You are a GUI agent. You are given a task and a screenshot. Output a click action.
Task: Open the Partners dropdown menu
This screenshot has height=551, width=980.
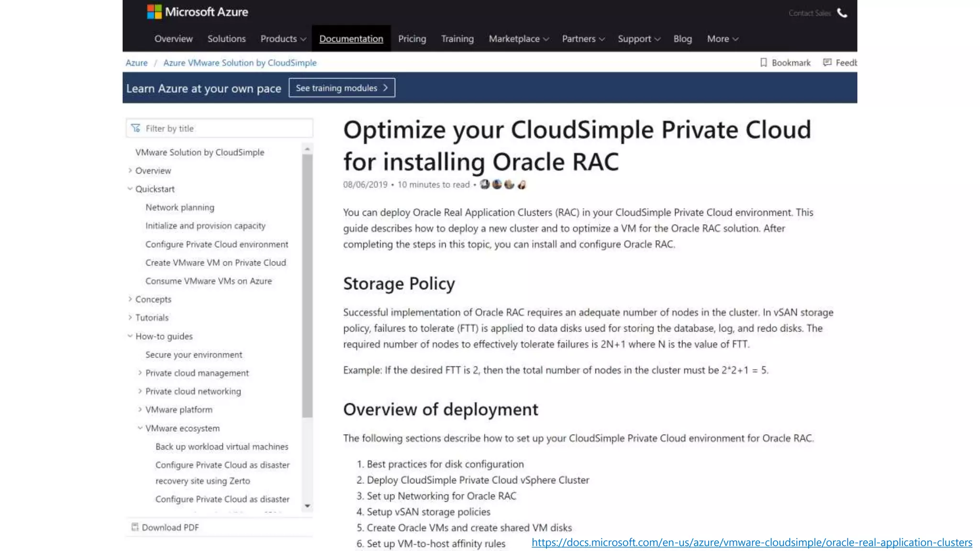(583, 39)
